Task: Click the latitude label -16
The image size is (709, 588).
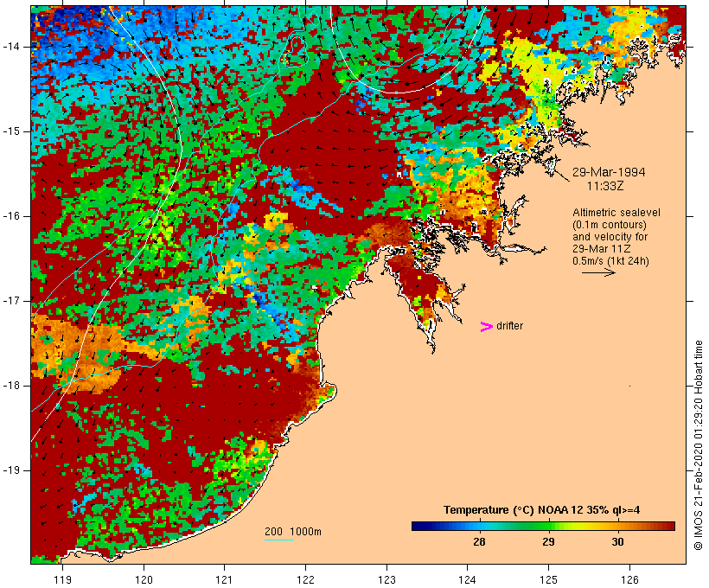Action: point(11,216)
